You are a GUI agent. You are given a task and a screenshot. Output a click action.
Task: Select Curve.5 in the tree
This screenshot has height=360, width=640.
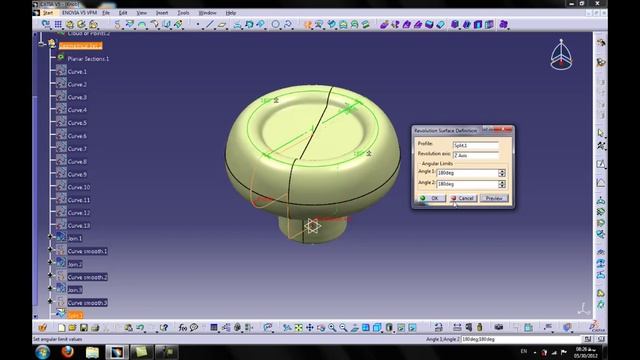[77, 123]
